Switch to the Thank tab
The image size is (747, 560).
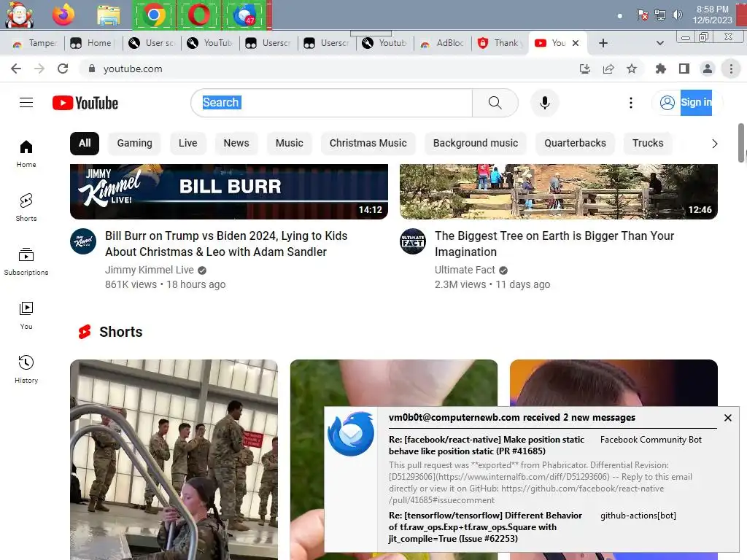501,43
